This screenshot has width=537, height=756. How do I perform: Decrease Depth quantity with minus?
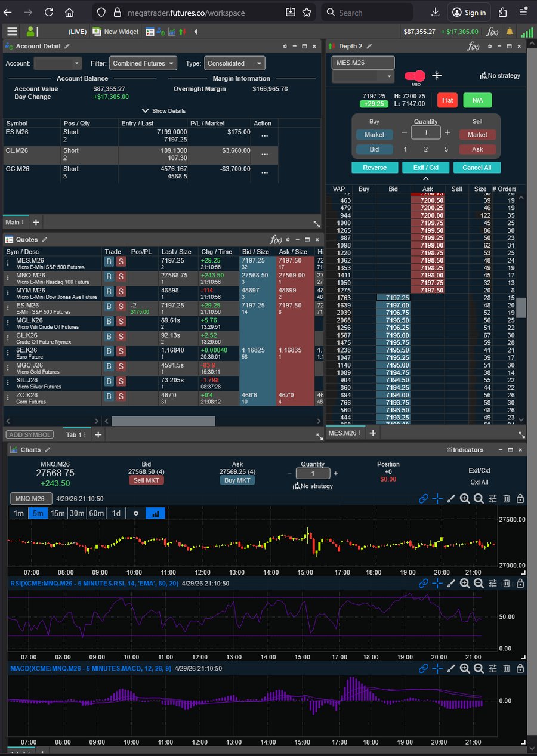coord(404,133)
